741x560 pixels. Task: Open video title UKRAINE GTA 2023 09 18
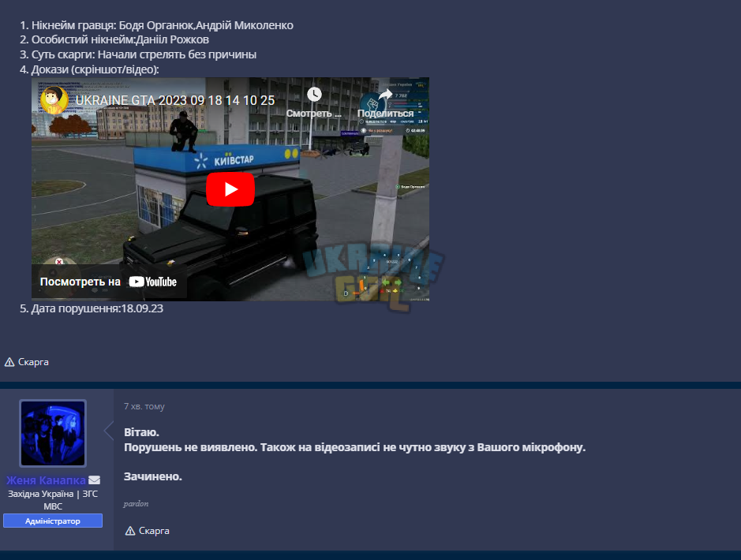tap(175, 101)
